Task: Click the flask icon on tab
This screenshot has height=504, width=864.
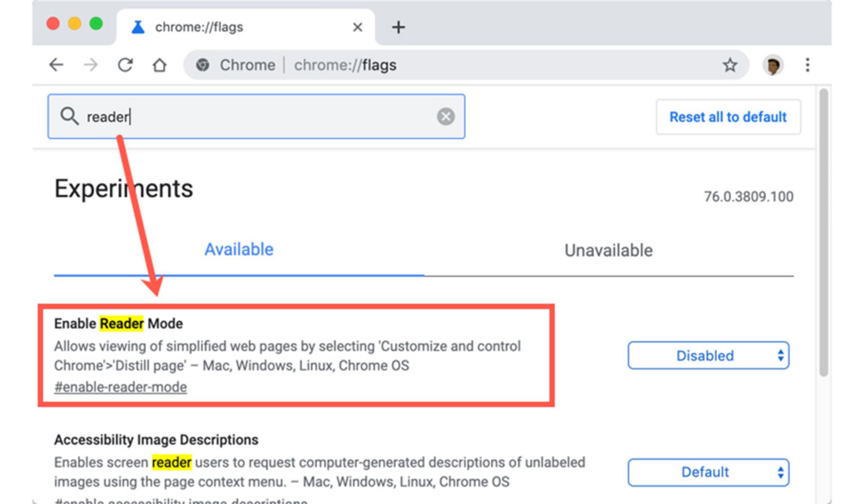Action: coord(138,27)
